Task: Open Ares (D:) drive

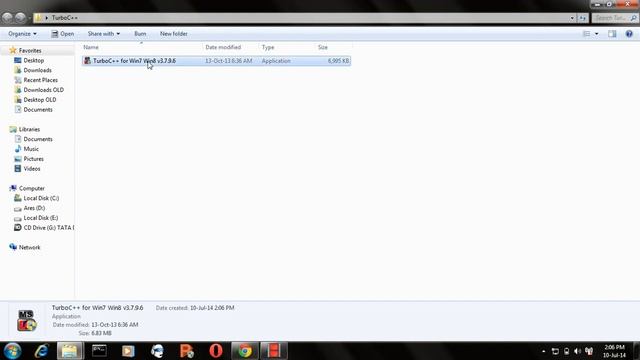Action: [x=34, y=208]
